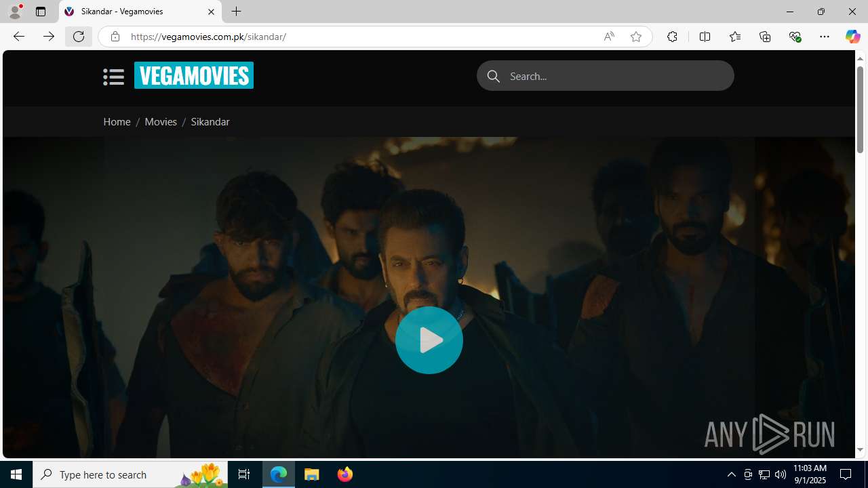This screenshot has height=488, width=868.
Task: Enable Read aloud for page
Action: click(x=609, y=37)
